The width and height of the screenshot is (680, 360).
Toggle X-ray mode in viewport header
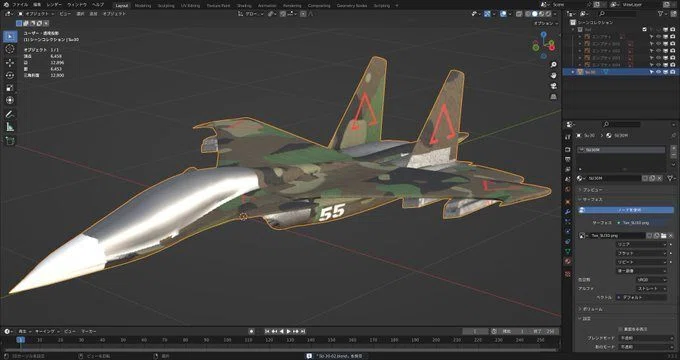pyautogui.click(x=519, y=14)
